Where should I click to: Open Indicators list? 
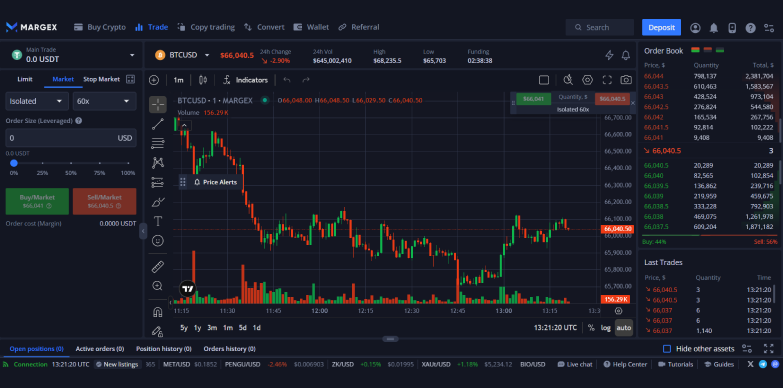pyautogui.click(x=246, y=80)
